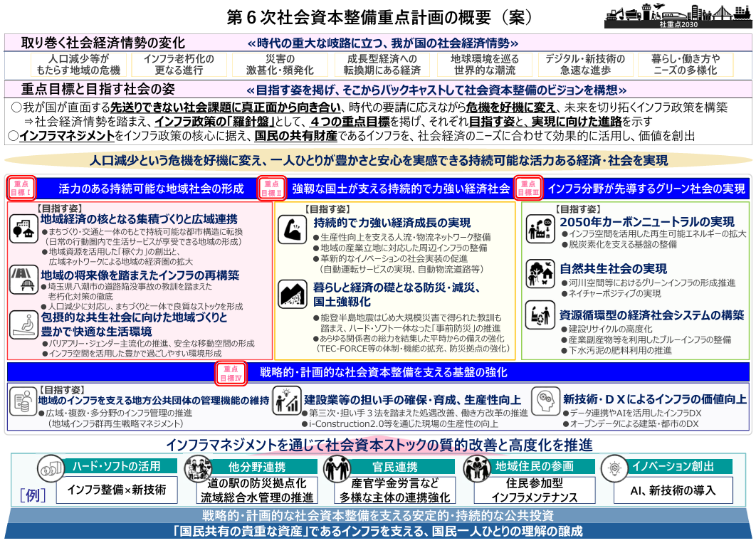Select the 強靭な国土が支える持続的で力強い経済社会 header

401,189
